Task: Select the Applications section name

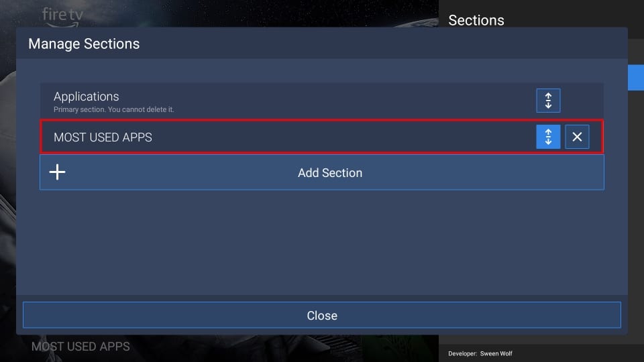Action: tap(87, 97)
